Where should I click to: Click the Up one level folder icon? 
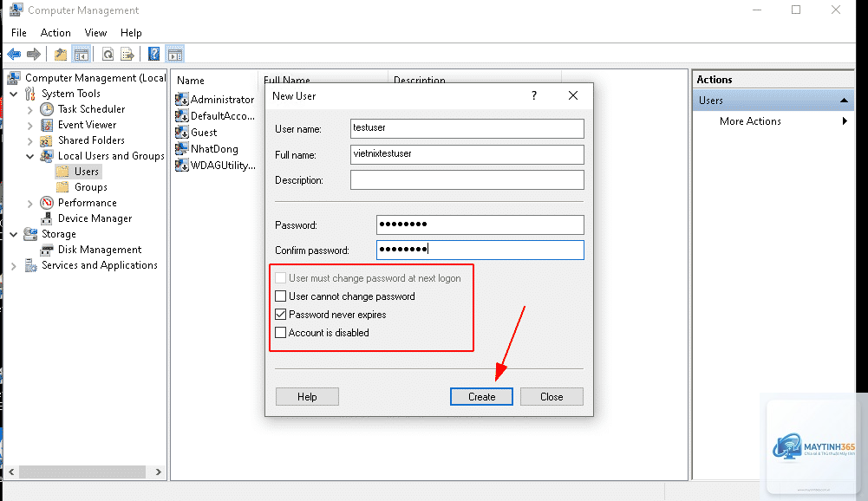pos(61,55)
